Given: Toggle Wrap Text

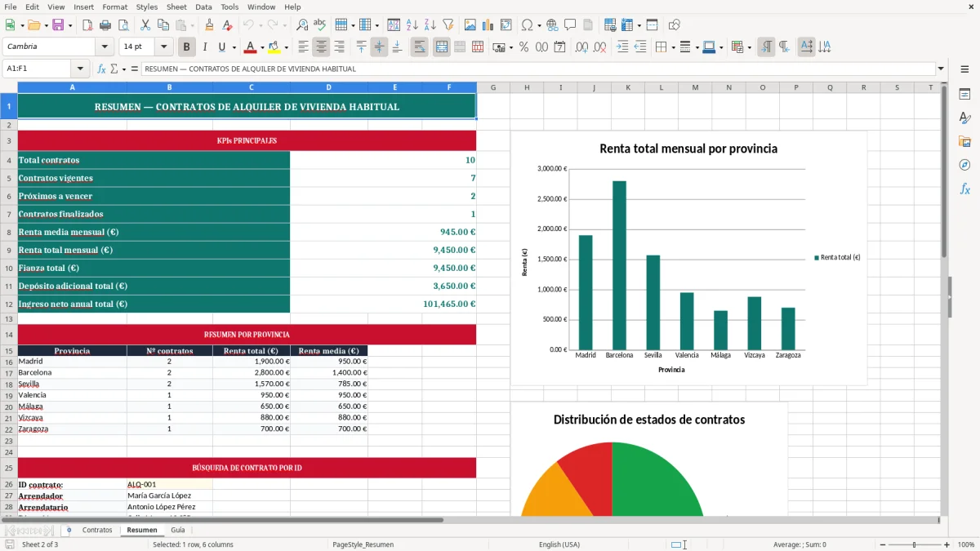Looking at the screenshot, I should [x=419, y=47].
